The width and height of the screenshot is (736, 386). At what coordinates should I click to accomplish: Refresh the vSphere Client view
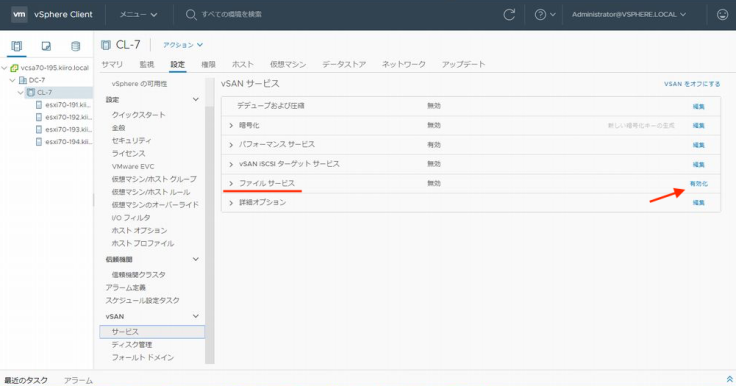(x=509, y=15)
